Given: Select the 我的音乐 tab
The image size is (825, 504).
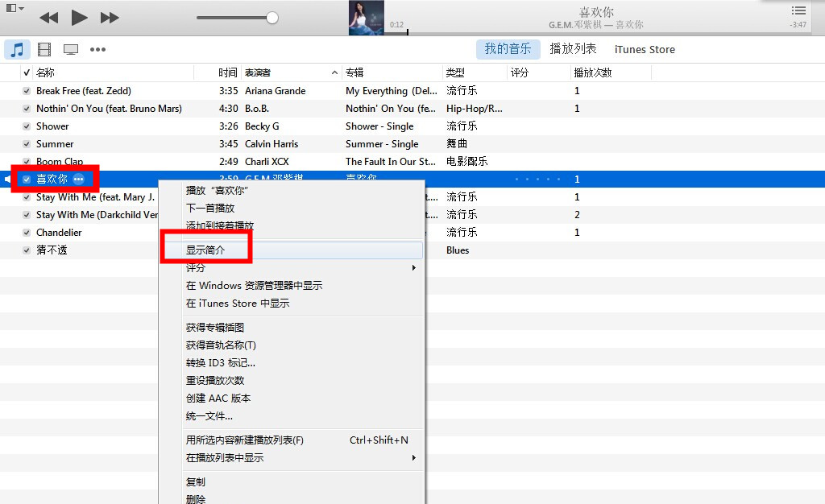Looking at the screenshot, I should coord(508,49).
